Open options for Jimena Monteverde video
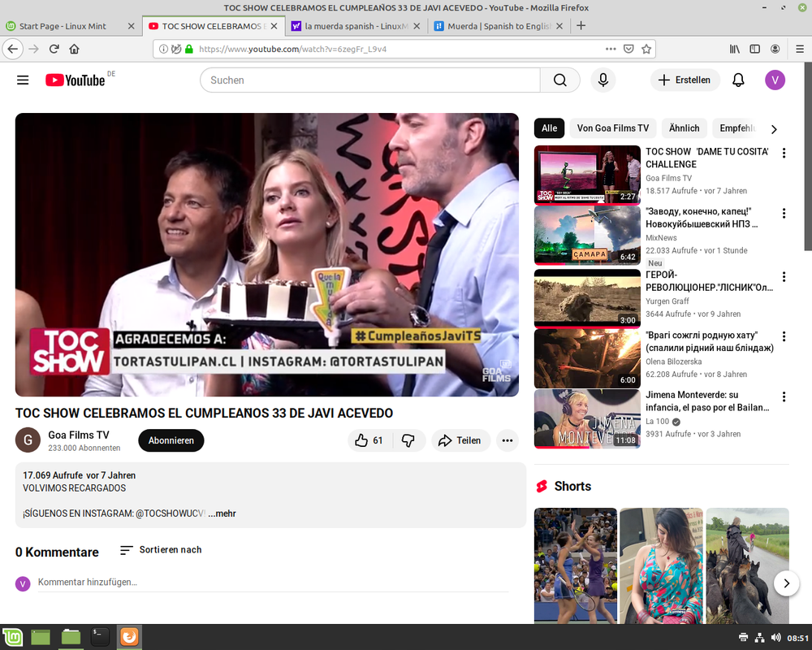Screen dimensions: 812x650 click(784, 396)
